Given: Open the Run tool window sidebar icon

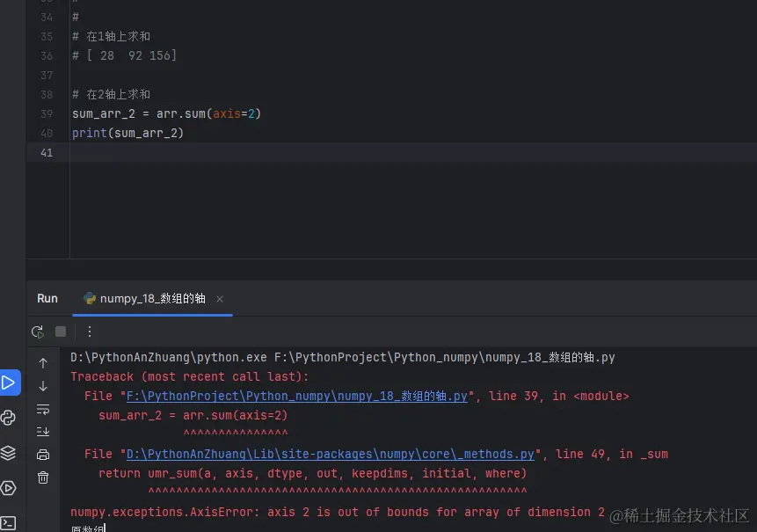Looking at the screenshot, I should click(x=8, y=383).
